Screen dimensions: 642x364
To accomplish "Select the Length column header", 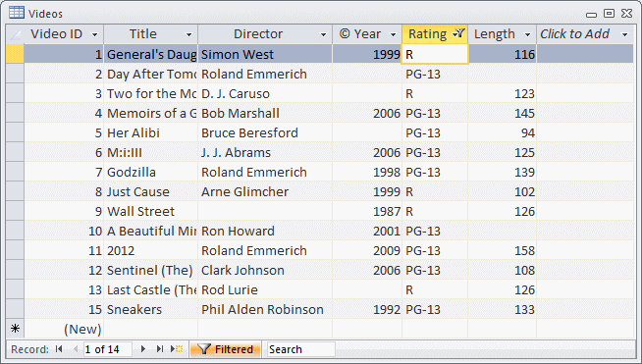I will [503, 34].
